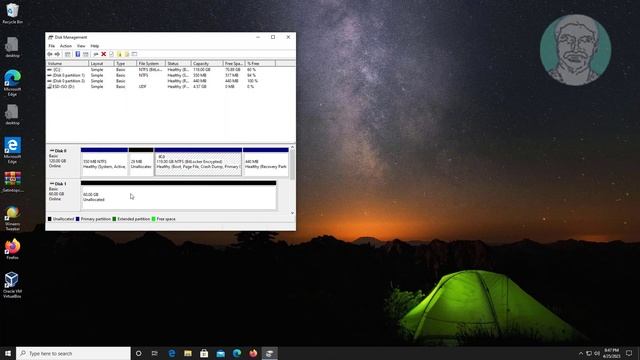Screen dimensions: 640x360
Task: Click the light green Free space legend swatch
Action: 154,219
